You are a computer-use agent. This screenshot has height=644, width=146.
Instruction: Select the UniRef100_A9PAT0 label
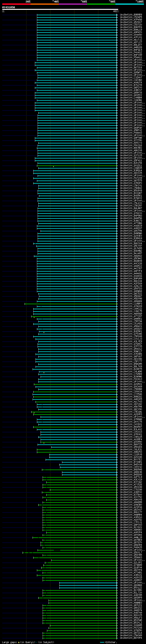pyautogui.click(x=131, y=32)
